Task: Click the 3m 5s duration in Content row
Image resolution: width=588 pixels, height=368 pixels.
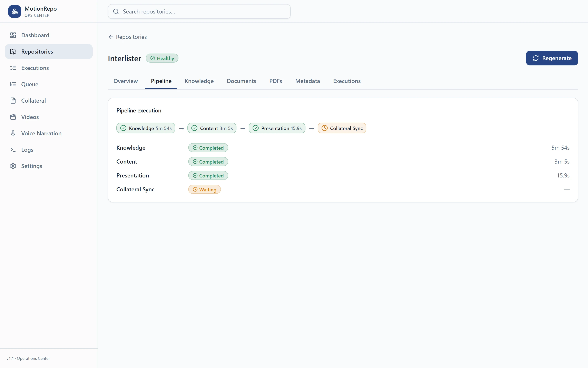Action: coord(562,162)
